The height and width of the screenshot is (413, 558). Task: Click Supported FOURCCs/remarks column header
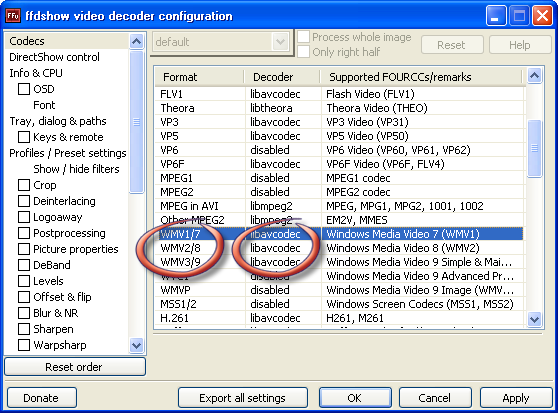(421, 77)
